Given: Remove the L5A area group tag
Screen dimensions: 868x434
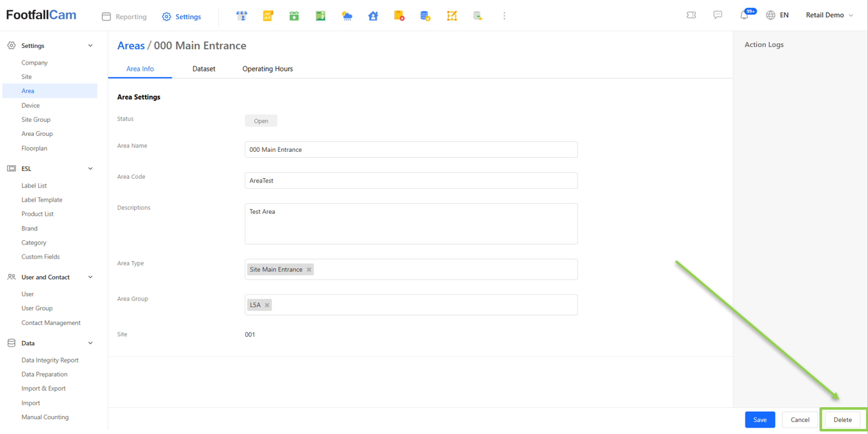Looking at the screenshot, I should tap(267, 305).
